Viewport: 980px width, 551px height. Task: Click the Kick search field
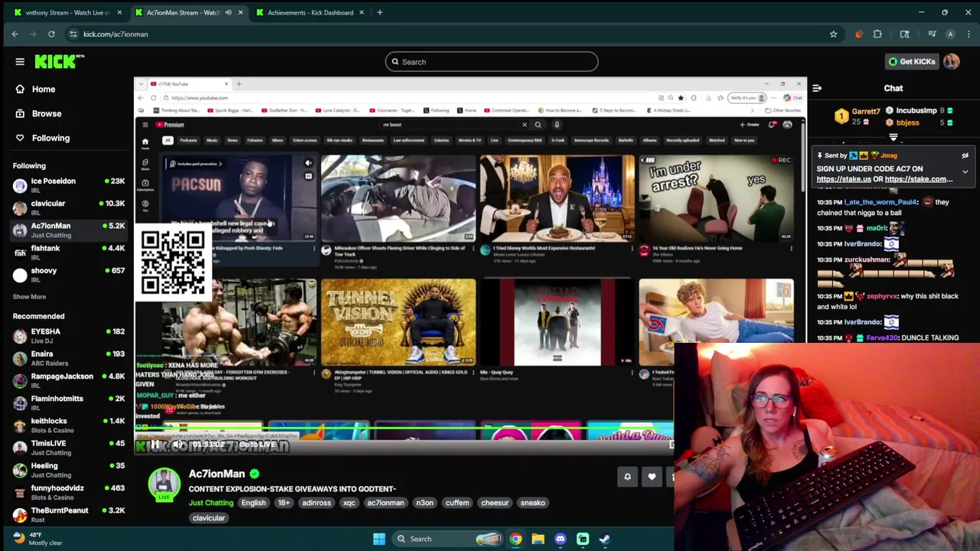tap(492, 62)
